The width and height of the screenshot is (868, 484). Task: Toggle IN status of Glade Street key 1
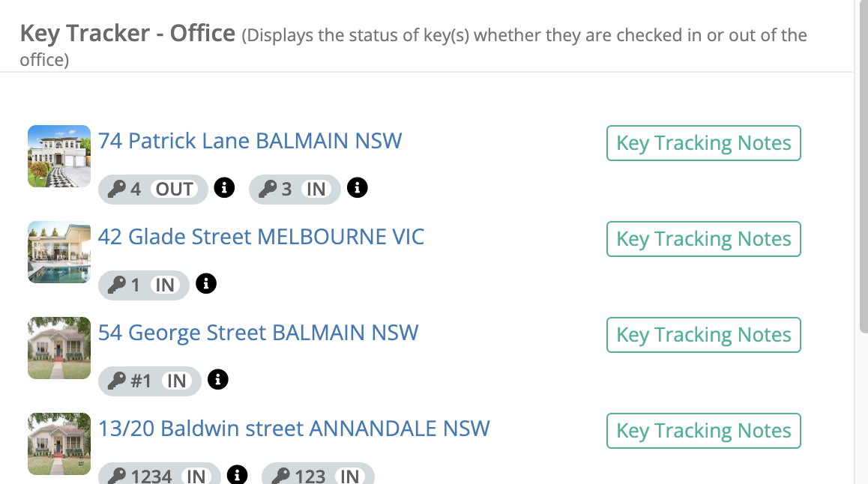pos(164,285)
